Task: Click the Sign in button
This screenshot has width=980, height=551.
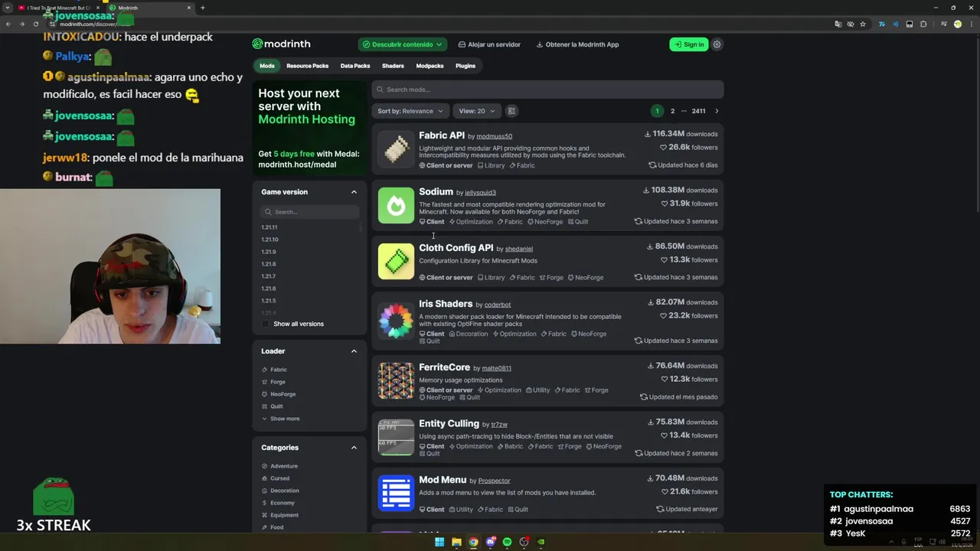Action: click(689, 44)
